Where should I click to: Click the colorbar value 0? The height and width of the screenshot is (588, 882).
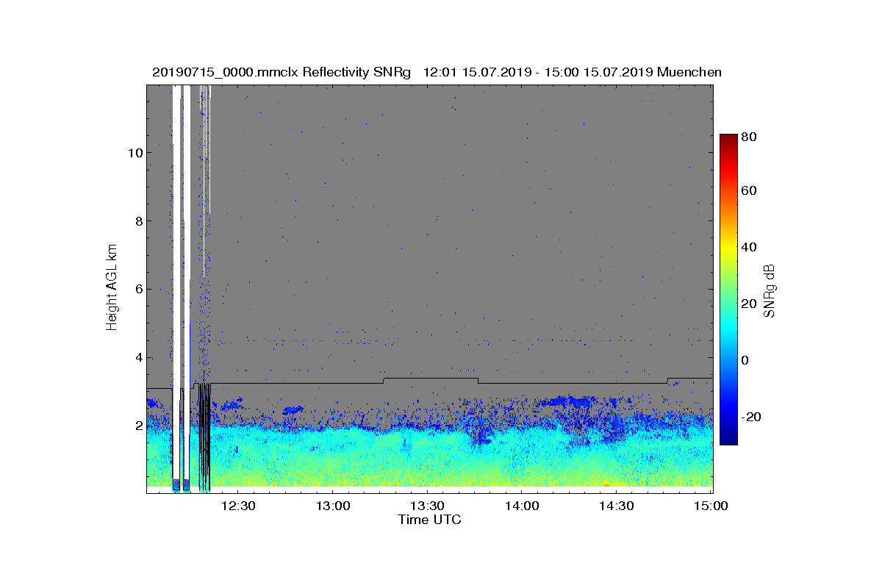(746, 360)
